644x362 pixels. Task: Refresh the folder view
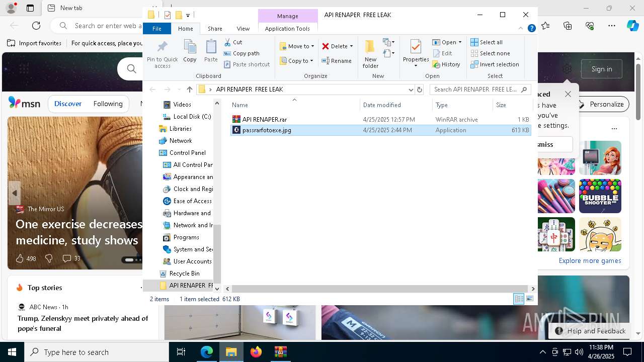point(420,89)
